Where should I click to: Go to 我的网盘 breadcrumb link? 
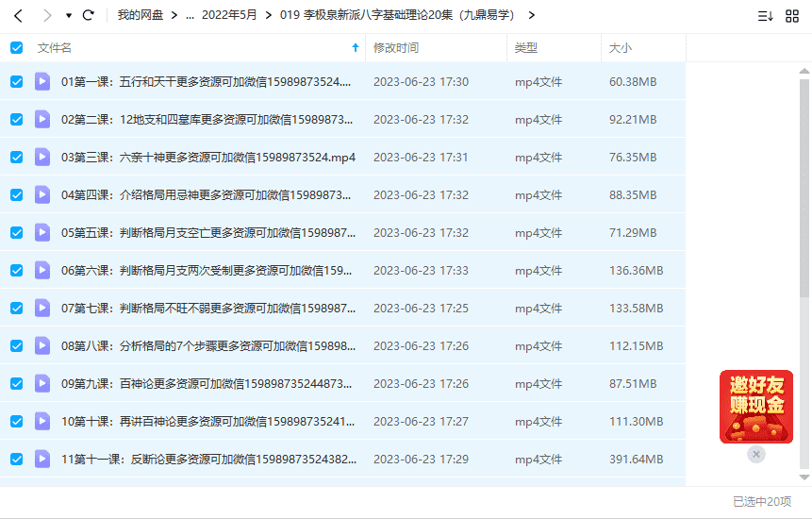coord(140,15)
